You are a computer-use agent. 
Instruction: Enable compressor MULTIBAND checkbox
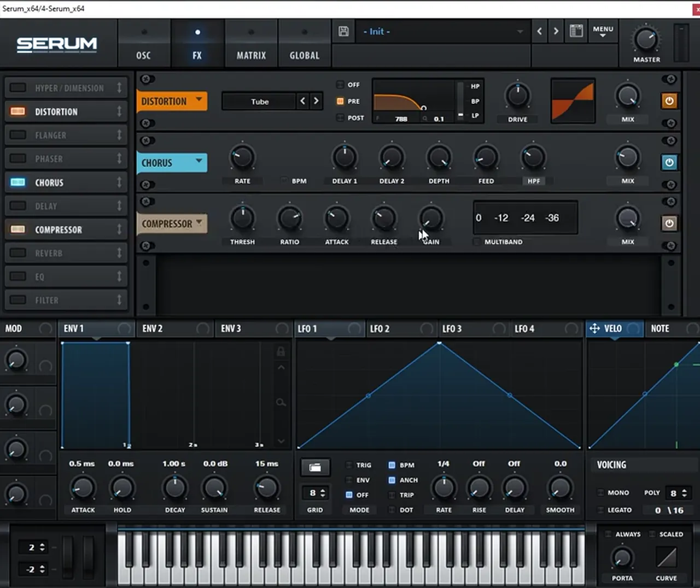coord(477,242)
